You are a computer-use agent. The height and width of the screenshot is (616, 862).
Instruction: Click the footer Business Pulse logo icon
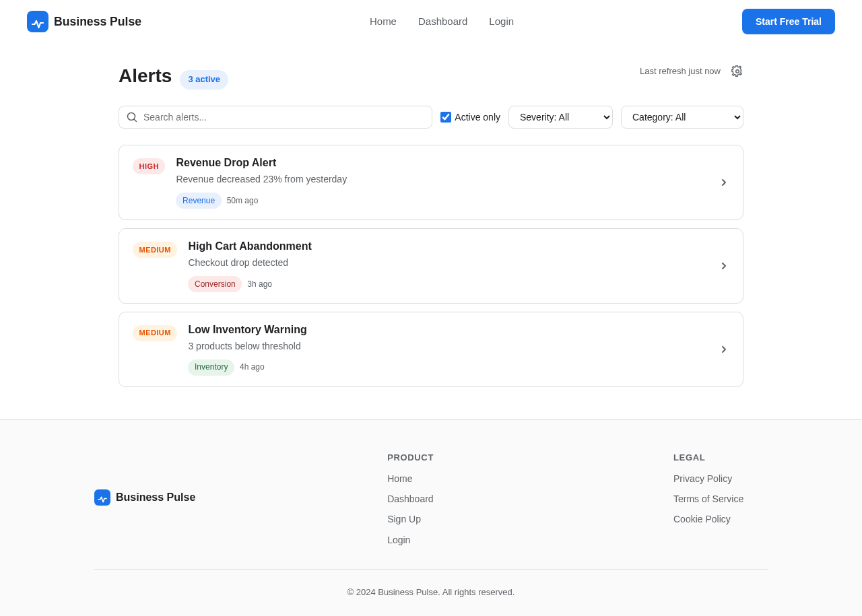[x=102, y=498]
